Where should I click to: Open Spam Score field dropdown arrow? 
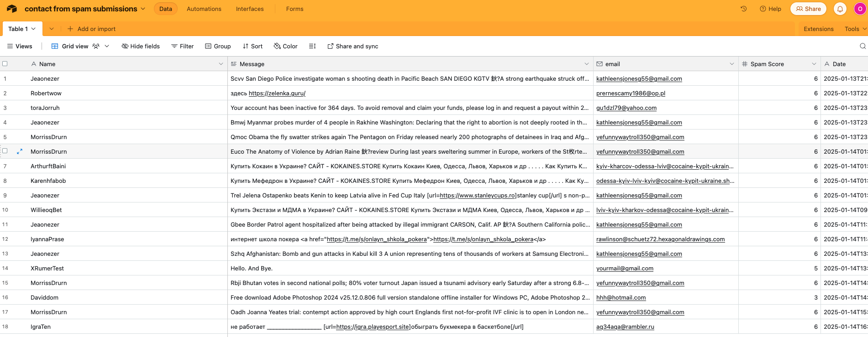tap(814, 64)
